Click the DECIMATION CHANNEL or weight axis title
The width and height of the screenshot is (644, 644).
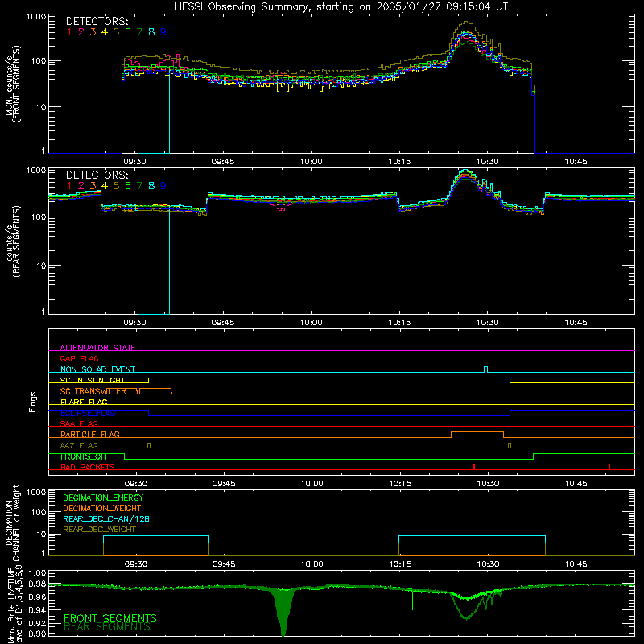click(x=12, y=522)
